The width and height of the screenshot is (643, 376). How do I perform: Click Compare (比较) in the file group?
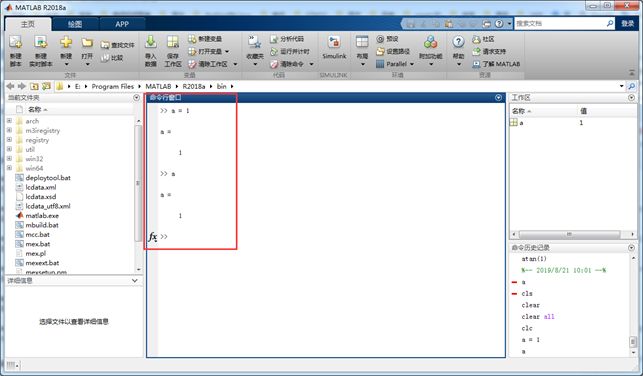click(x=112, y=58)
